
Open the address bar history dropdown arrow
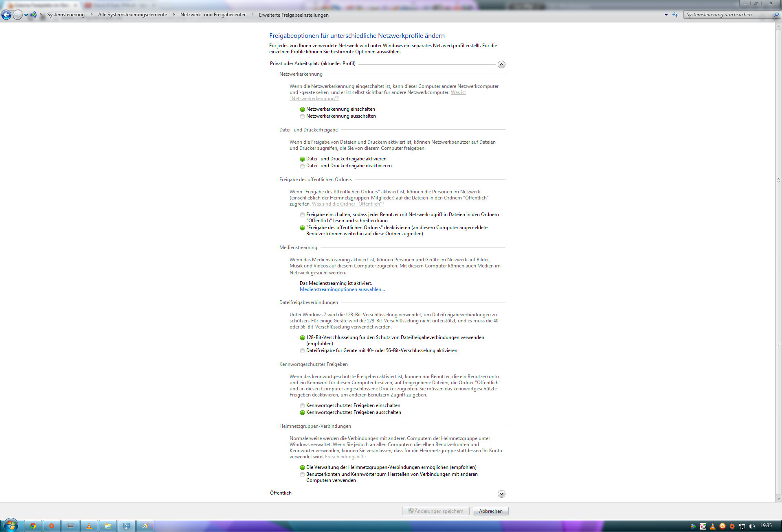click(x=666, y=15)
